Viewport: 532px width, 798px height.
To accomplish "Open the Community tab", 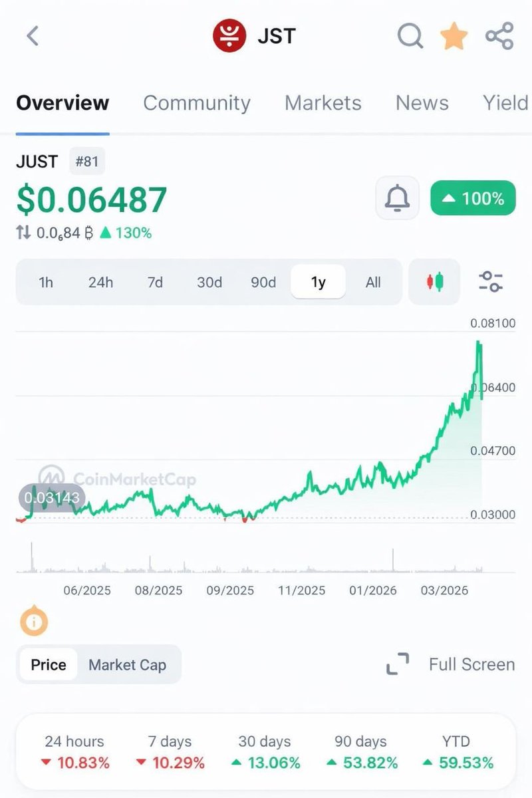I will tap(197, 103).
